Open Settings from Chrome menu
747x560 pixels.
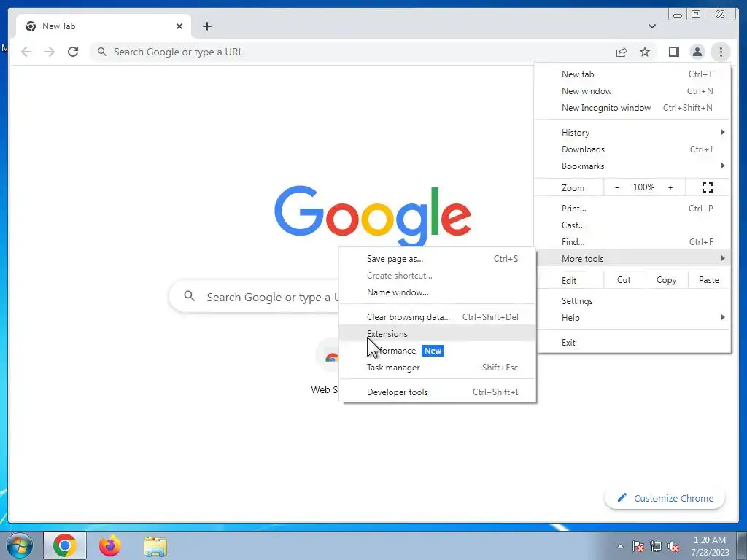tap(632, 301)
